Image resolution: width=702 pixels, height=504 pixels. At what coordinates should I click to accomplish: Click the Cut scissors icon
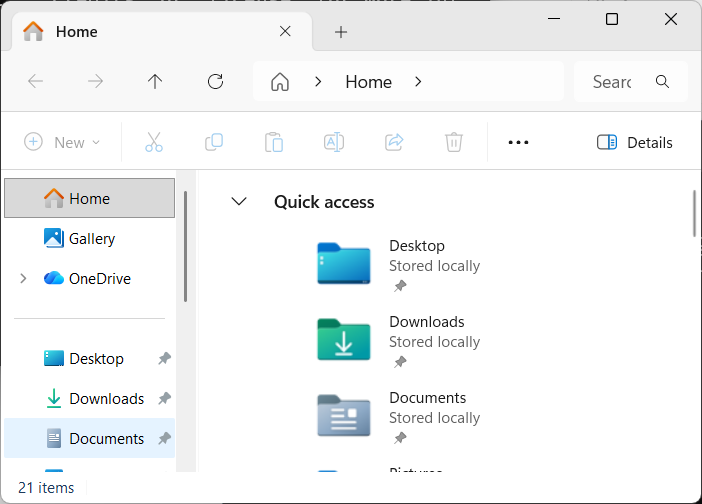[154, 142]
